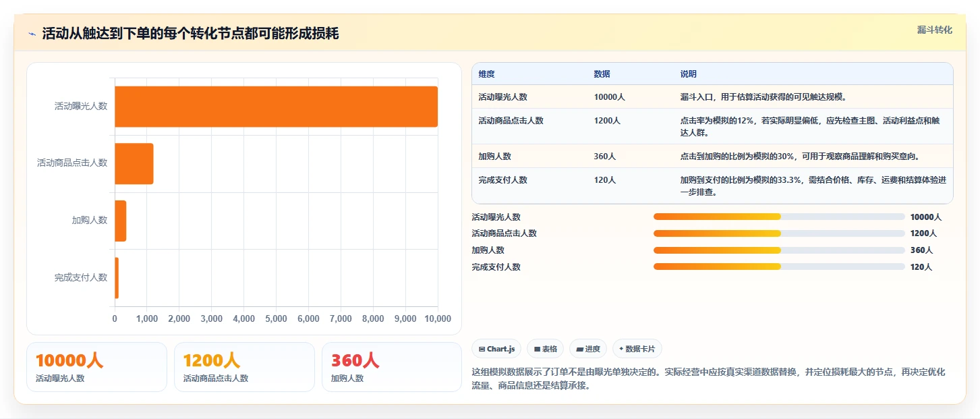Click the yellow 1200人 stat card
Image resolution: width=980 pixels, height=419 pixels.
244,367
